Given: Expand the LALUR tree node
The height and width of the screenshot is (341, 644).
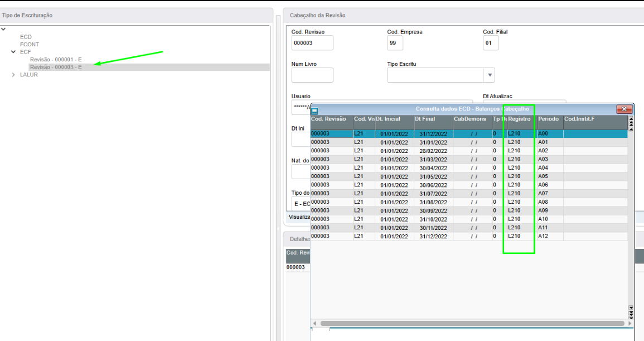Looking at the screenshot, I should click(x=13, y=75).
